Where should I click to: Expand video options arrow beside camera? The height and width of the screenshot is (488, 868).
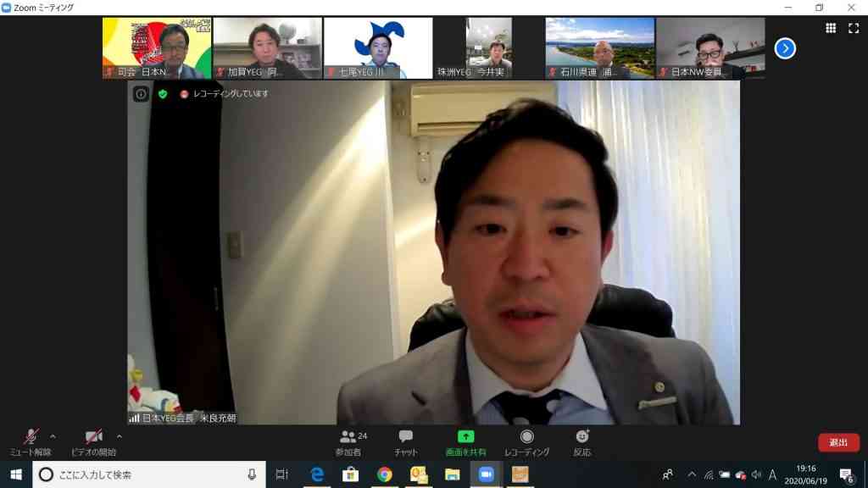coord(119,436)
